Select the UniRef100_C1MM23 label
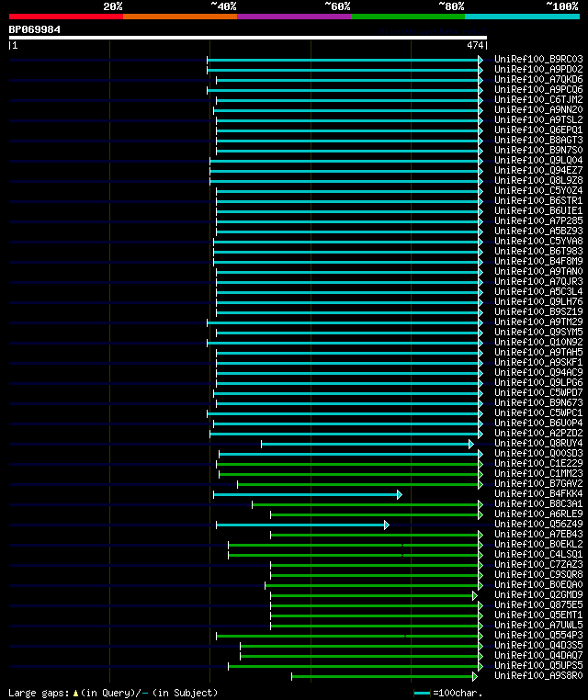Image resolution: width=588 pixels, height=700 pixels. click(x=538, y=473)
